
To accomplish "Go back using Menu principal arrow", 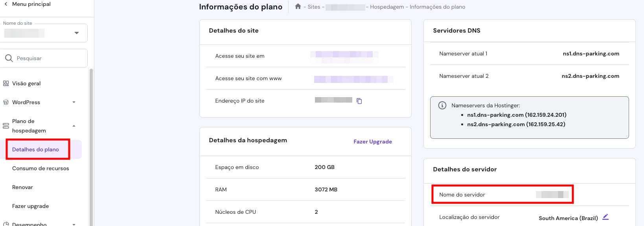I will [x=6, y=4].
